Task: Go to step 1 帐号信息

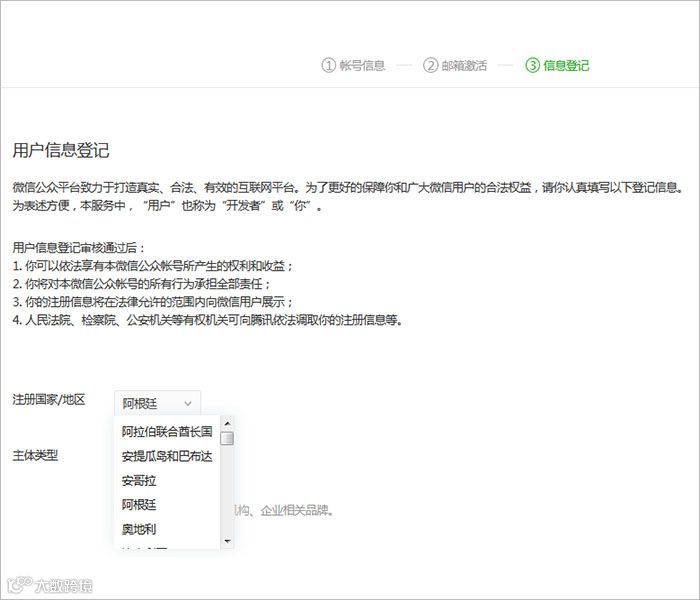Action: point(353,66)
